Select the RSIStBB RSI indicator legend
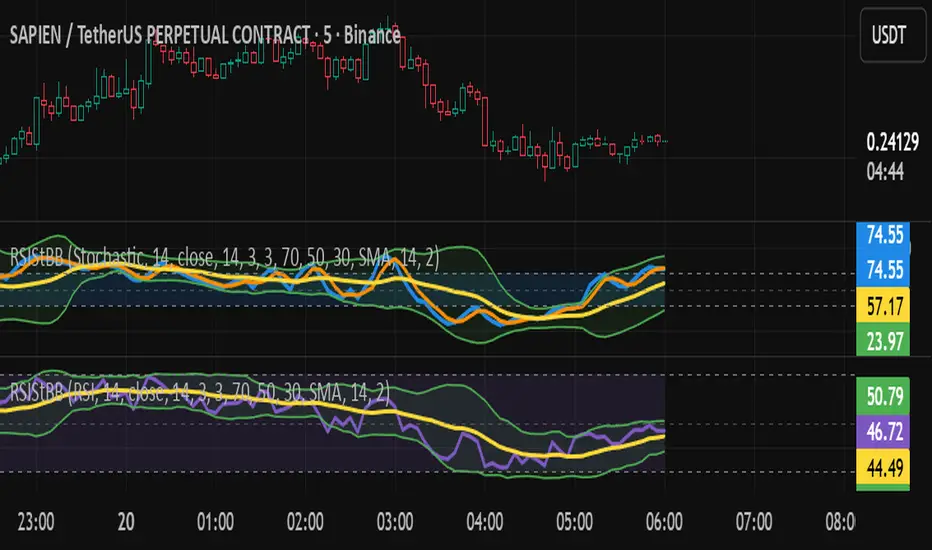Viewport: 932px width, 550px height. pos(200,393)
